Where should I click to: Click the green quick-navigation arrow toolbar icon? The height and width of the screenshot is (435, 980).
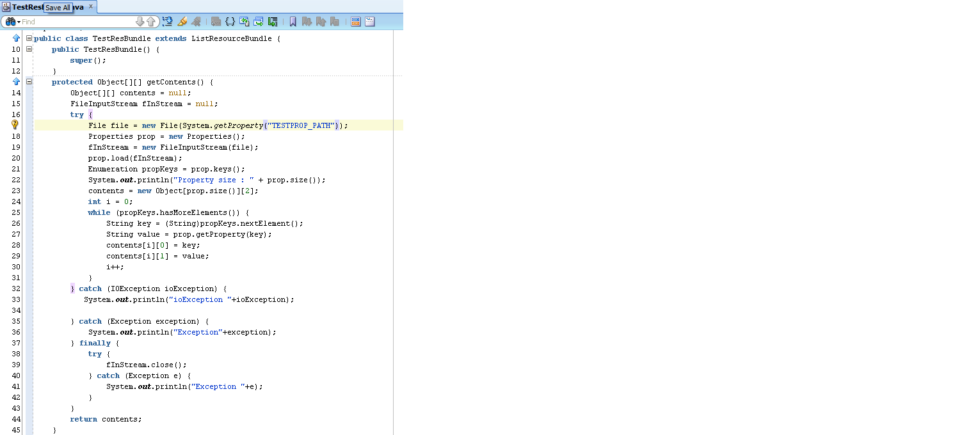tap(273, 21)
